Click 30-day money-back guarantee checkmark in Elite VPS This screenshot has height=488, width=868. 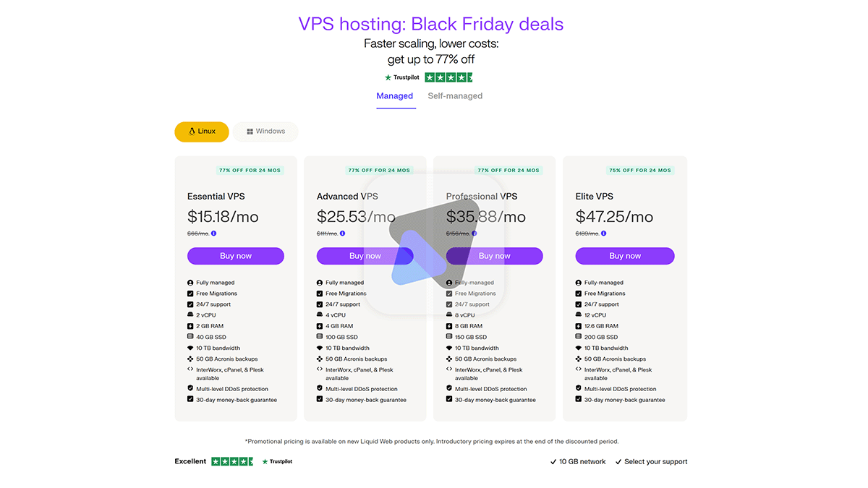tap(579, 399)
